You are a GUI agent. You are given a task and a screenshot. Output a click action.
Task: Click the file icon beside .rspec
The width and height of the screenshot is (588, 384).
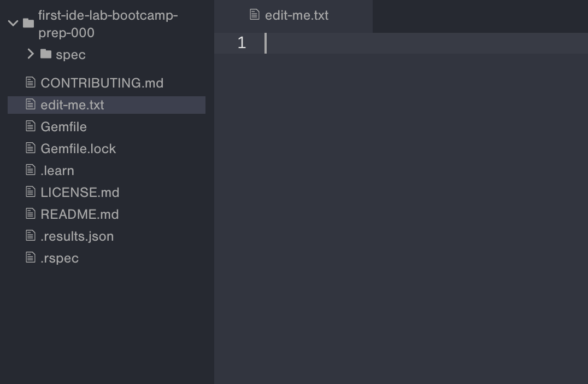click(x=31, y=258)
